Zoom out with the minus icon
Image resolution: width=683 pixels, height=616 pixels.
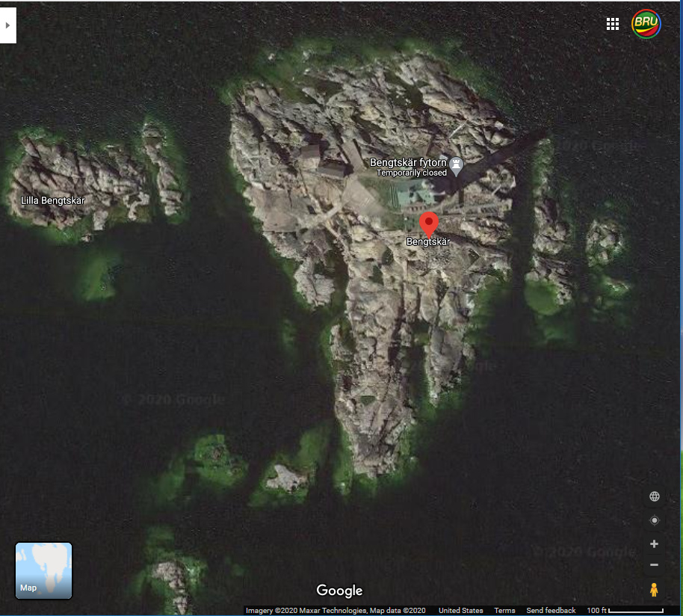(654, 565)
